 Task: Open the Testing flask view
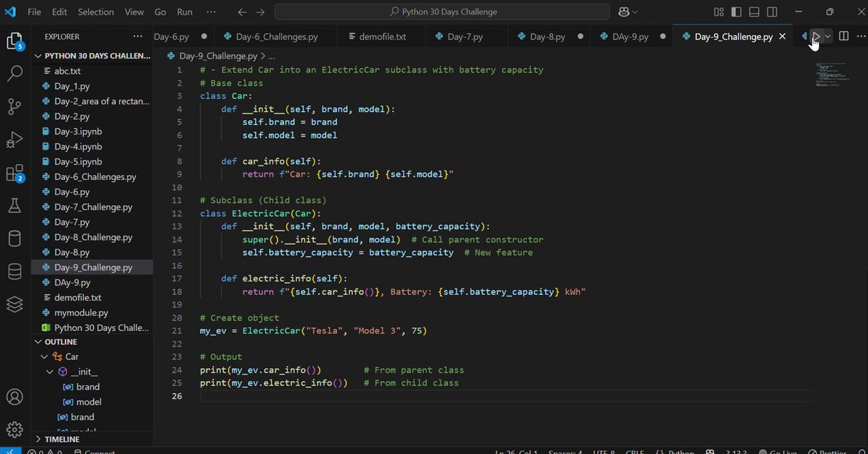click(x=15, y=206)
